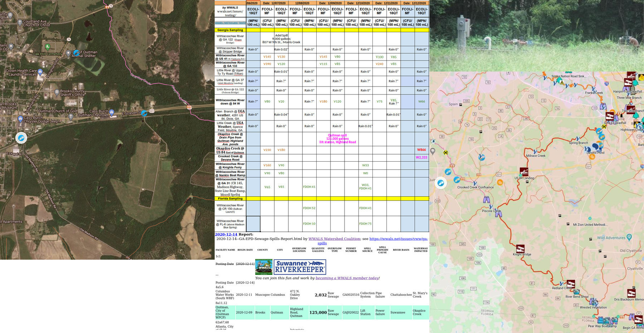Image resolution: width=644 pixels, height=333 pixels.
Task: Click the utility box photo at top right
Action: (x=537, y=36)
